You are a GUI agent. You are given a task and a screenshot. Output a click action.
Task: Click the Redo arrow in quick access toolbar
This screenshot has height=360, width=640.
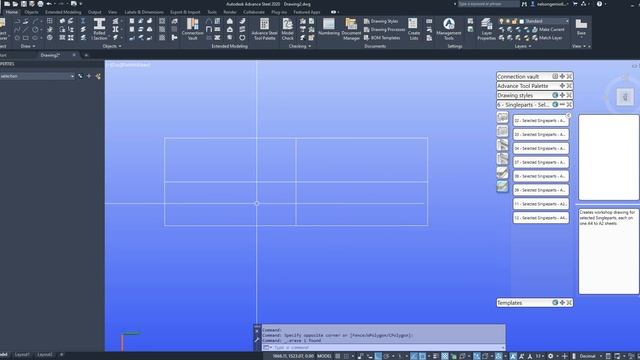click(x=61, y=4)
